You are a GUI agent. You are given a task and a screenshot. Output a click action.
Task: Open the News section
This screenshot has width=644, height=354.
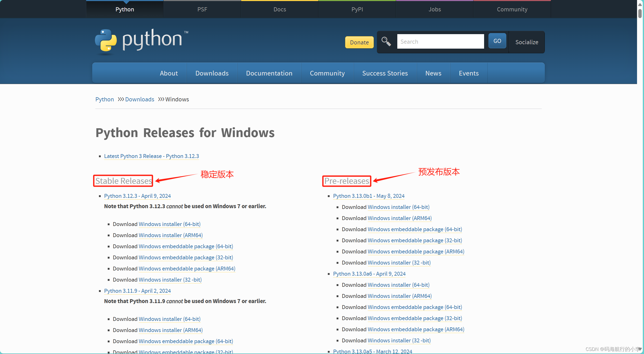433,73
